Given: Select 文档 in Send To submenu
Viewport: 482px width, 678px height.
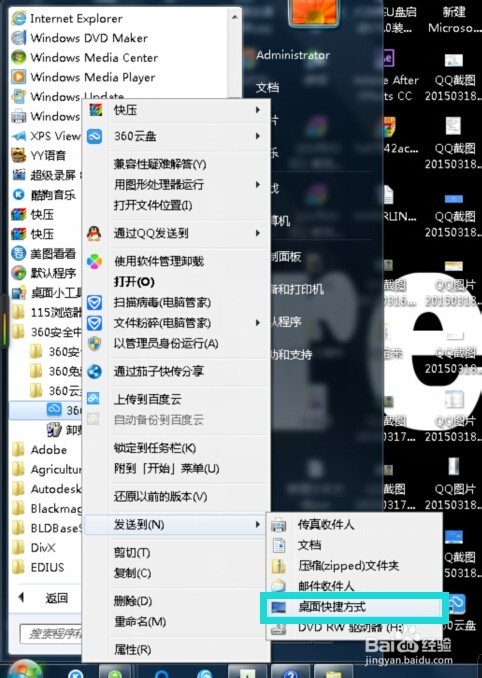Looking at the screenshot, I should pyautogui.click(x=310, y=545).
